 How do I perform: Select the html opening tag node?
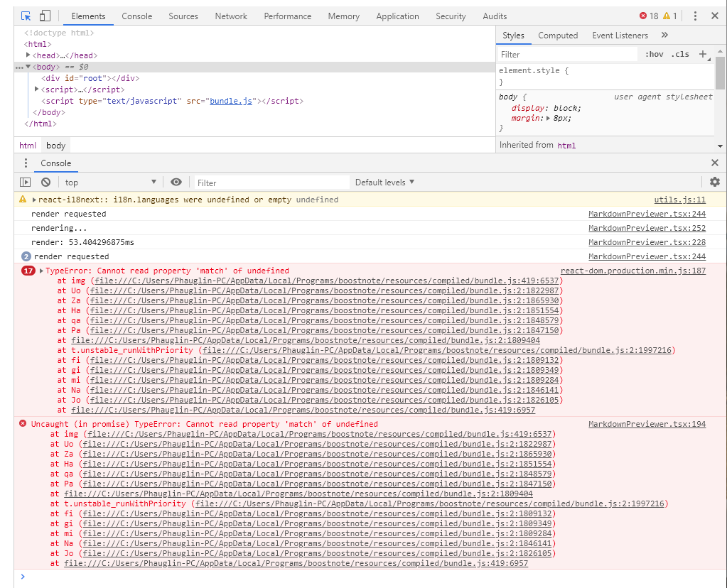pyautogui.click(x=38, y=44)
